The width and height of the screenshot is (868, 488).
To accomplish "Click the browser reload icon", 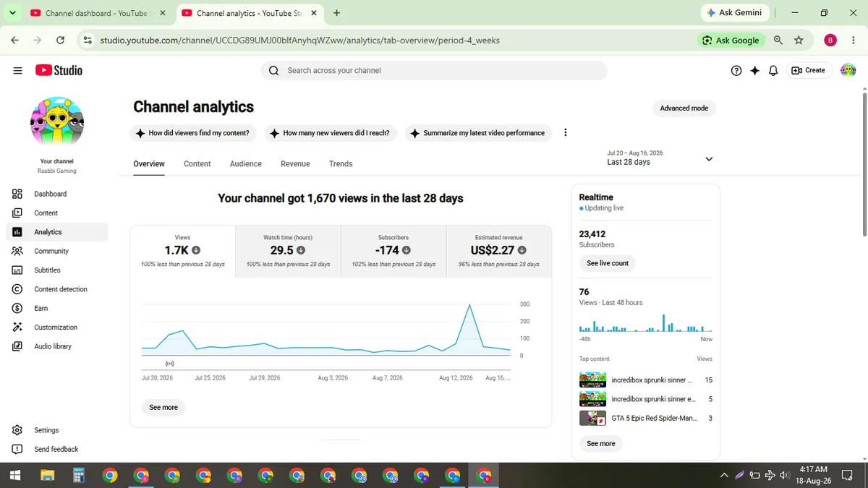I will [x=60, y=40].
